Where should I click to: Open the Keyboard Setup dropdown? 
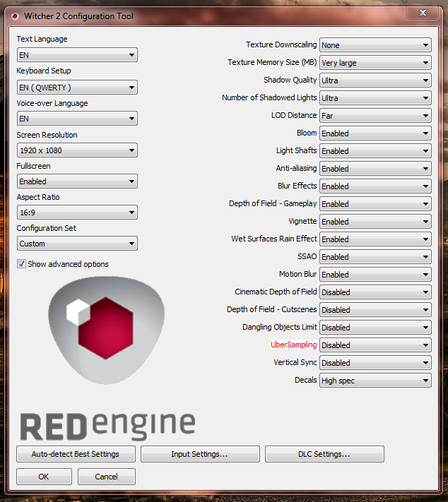click(x=77, y=88)
